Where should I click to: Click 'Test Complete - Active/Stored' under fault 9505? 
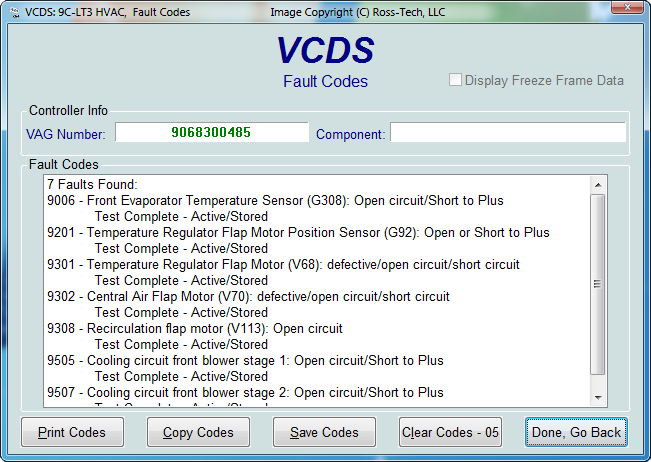(181, 376)
